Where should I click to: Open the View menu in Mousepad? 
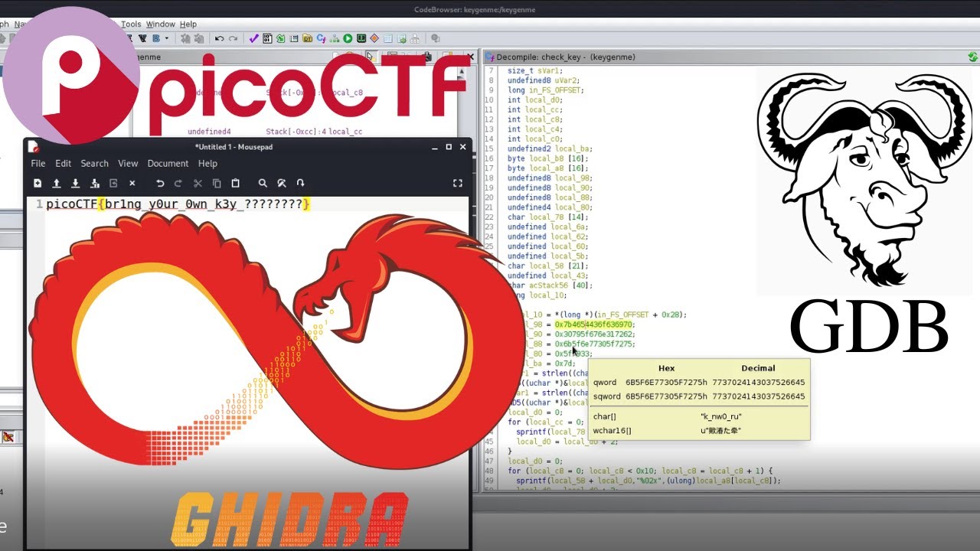tap(128, 163)
